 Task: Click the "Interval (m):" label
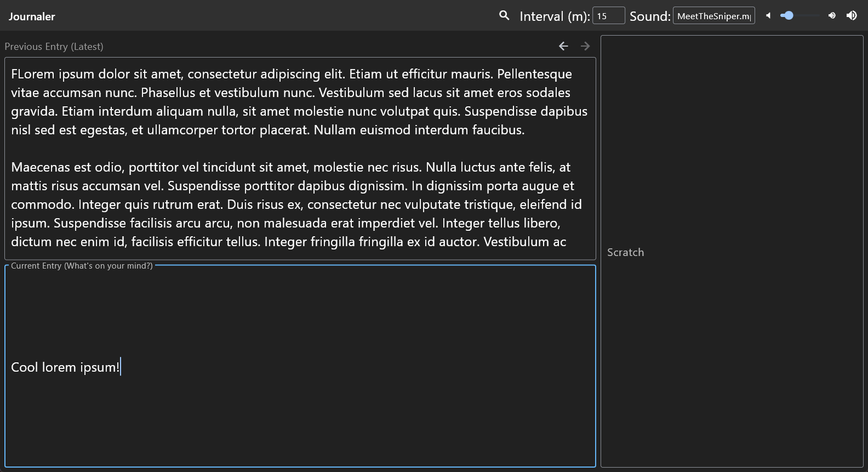[x=554, y=16]
